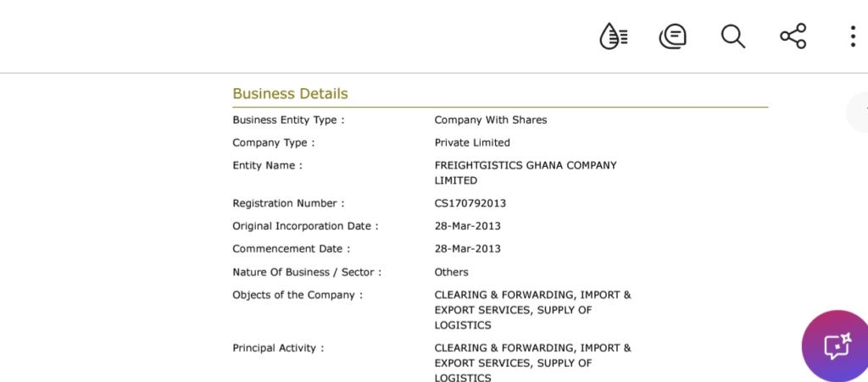Click the Private Limited company type value
The height and width of the screenshot is (382, 868).
tap(472, 142)
